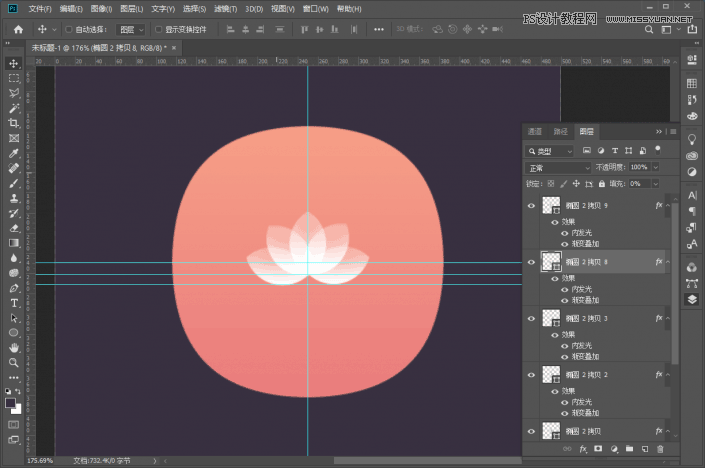
Task: Select the Rectangular Marquee tool
Action: point(14,77)
